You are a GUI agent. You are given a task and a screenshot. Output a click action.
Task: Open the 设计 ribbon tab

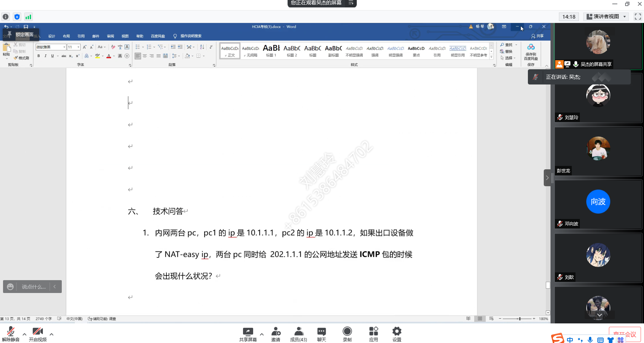click(x=52, y=36)
